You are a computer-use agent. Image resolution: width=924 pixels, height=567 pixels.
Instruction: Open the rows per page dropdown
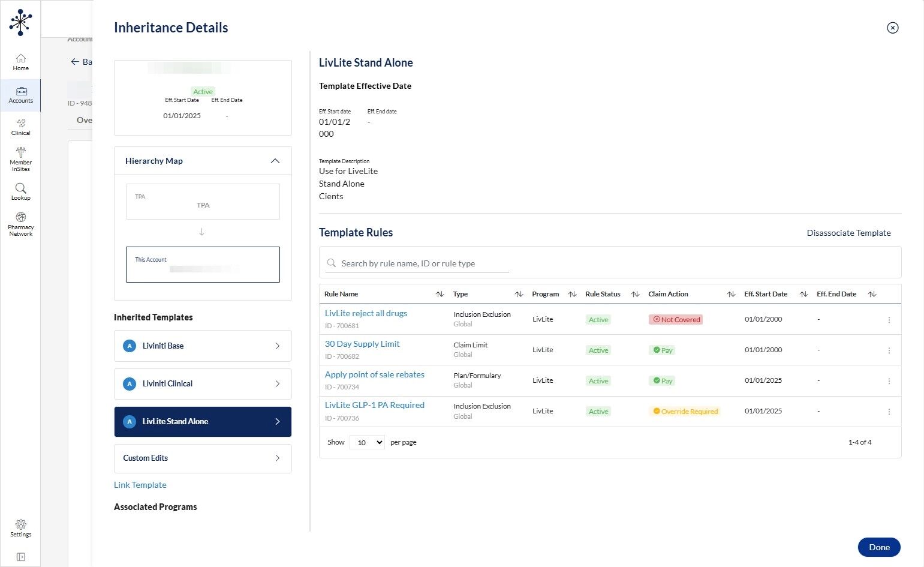(x=367, y=442)
